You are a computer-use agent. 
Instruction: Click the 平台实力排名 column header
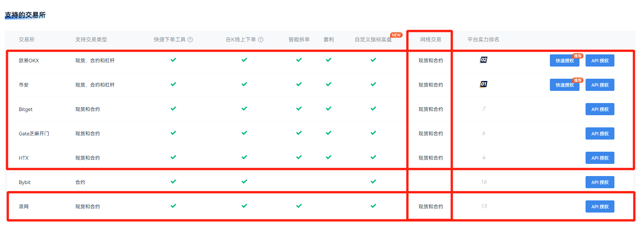click(483, 40)
